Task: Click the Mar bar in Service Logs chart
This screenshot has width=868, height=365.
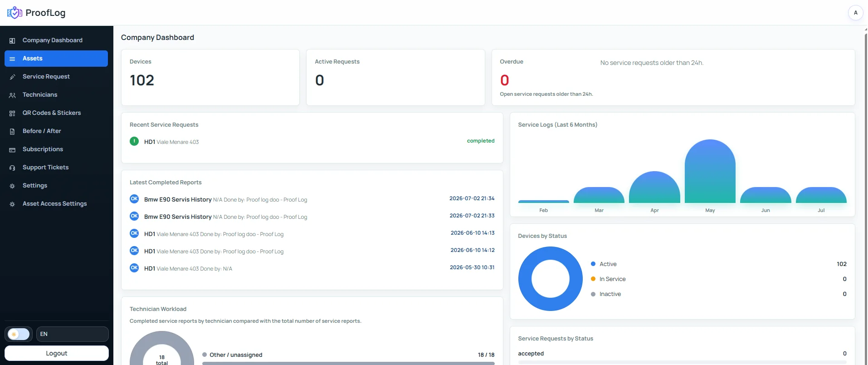Action: [x=599, y=195]
